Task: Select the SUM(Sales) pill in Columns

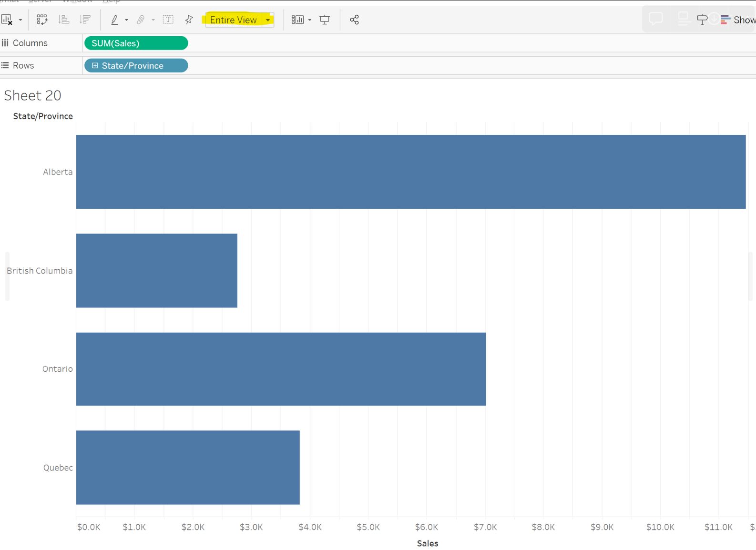Action: point(136,43)
